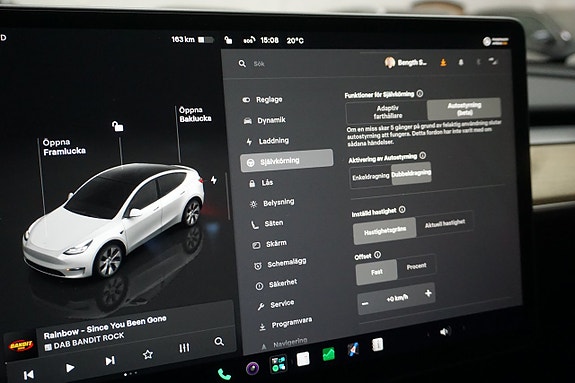This screenshot has width=575, height=383.
Task: Open the audio equalizer settings
Action: [x=184, y=348]
